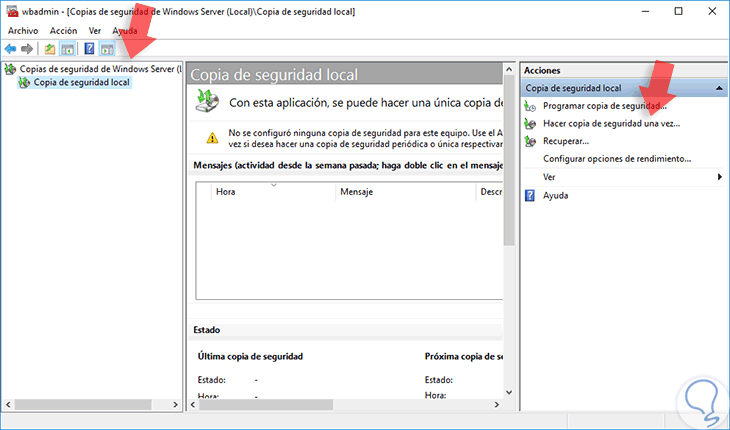Click the Up one level folder icon
730x430 pixels.
50,49
